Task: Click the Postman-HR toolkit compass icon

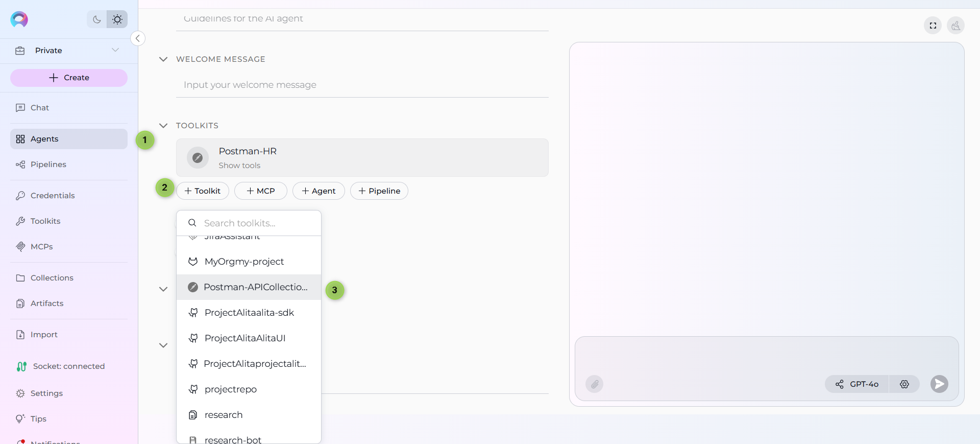Action: (198, 158)
